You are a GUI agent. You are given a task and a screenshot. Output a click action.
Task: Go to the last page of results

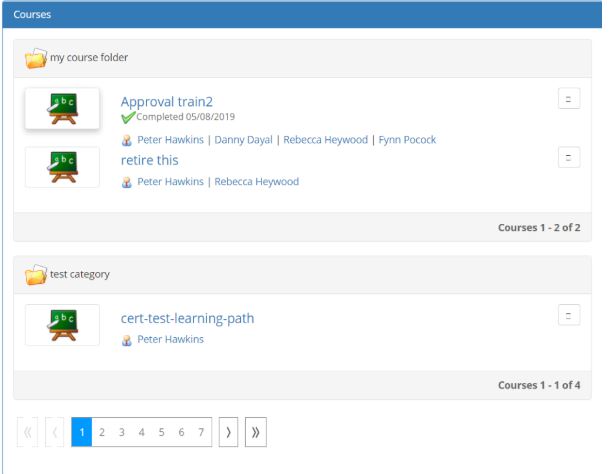[256, 432]
